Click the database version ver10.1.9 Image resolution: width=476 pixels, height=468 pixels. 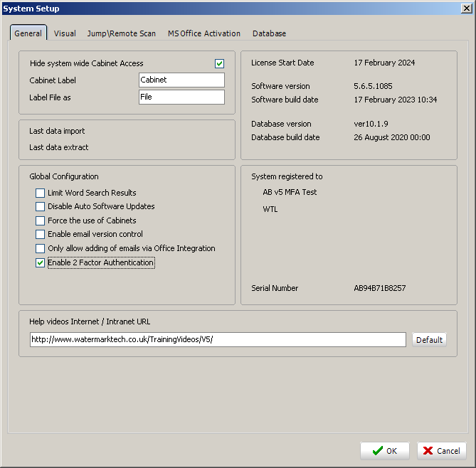tap(371, 124)
